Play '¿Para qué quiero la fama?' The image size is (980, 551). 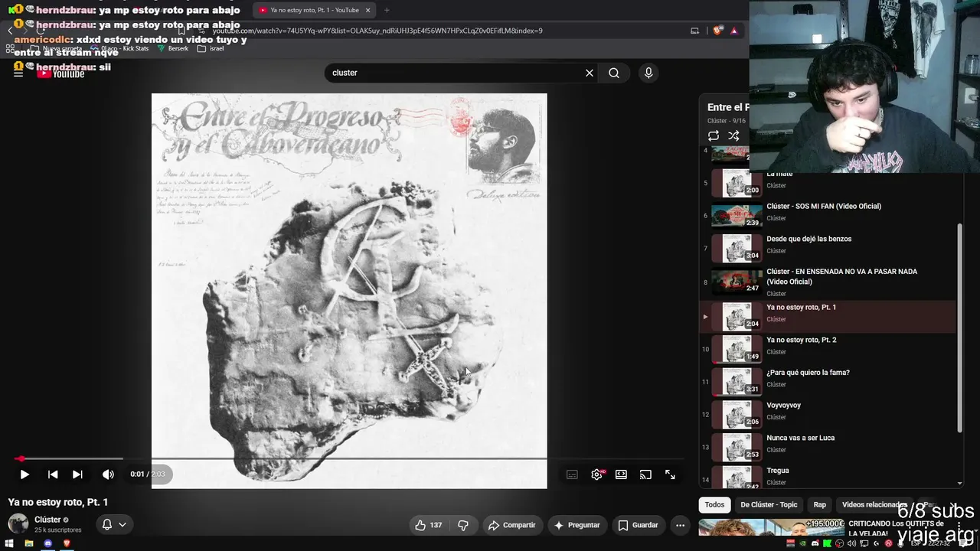click(x=808, y=373)
